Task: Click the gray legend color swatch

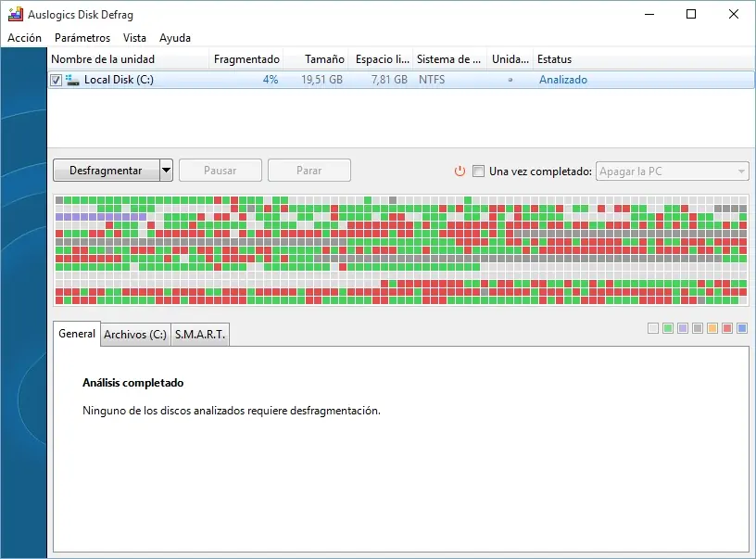Action: [698, 328]
